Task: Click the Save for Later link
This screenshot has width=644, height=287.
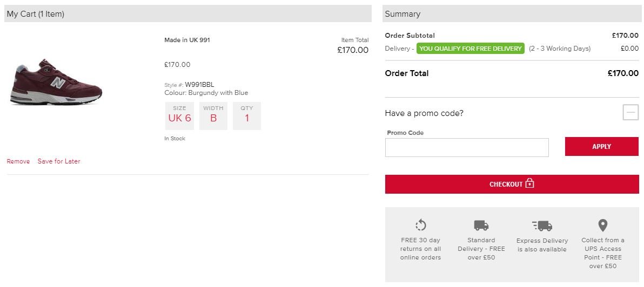Action: pyautogui.click(x=59, y=161)
